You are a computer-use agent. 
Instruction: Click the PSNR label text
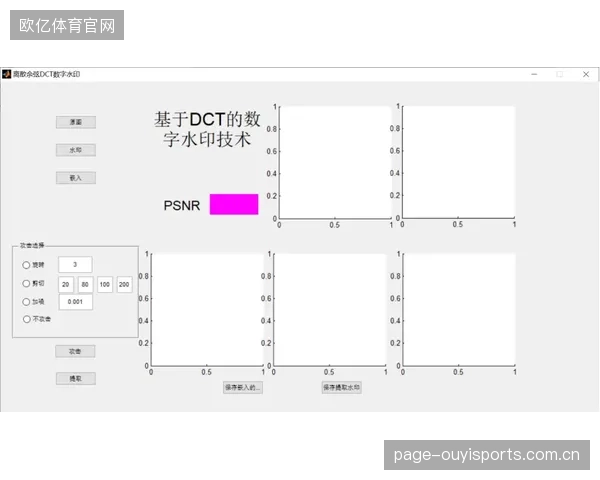click(x=182, y=206)
